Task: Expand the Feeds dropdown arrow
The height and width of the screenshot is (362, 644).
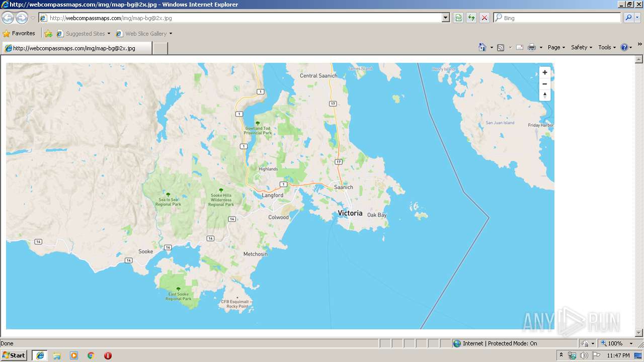Action: coord(510,48)
